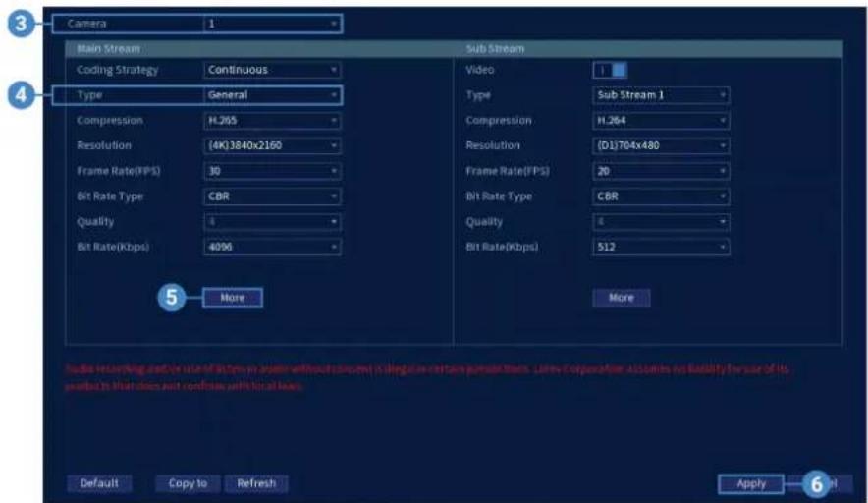Click the Sub Stream Resolution label
The image size is (868, 503).
click(x=493, y=145)
